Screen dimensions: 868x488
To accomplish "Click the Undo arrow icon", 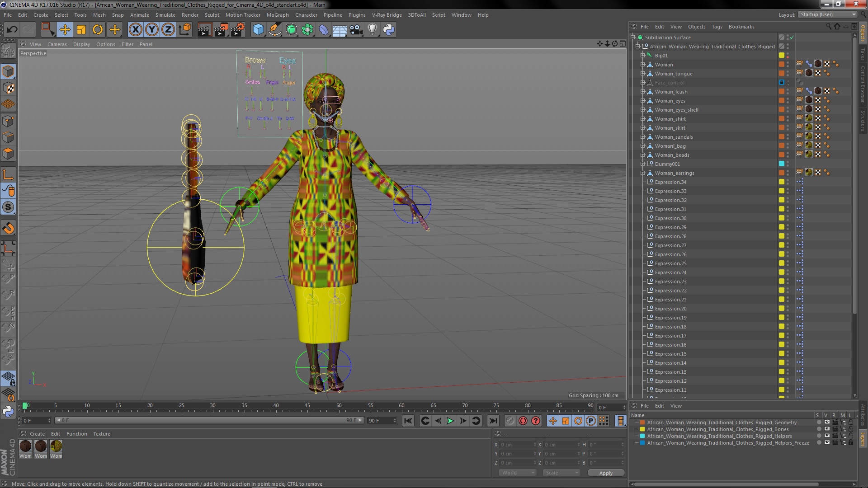I will (x=12, y=30).
